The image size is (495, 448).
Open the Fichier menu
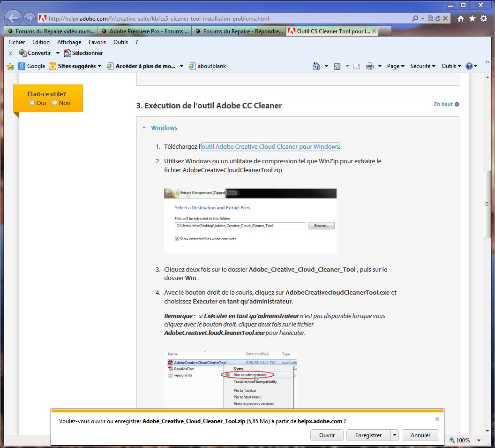click(x=17, y=42)
